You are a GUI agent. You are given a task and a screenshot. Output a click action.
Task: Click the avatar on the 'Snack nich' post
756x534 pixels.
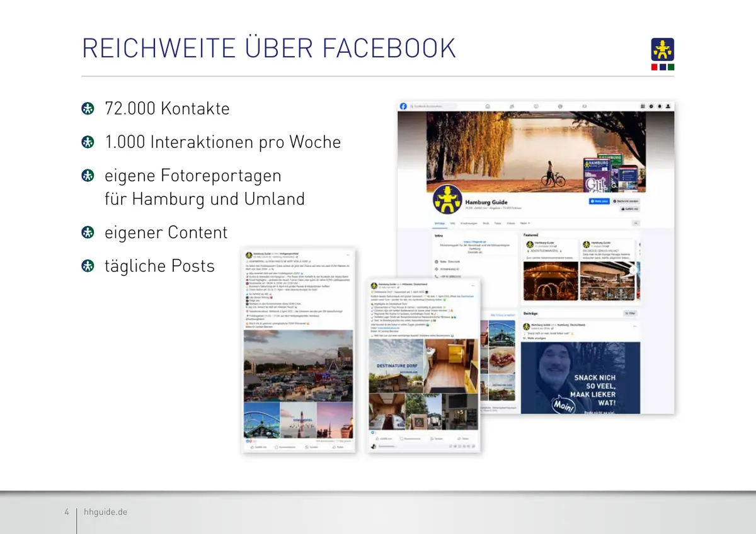click(527, 326)
